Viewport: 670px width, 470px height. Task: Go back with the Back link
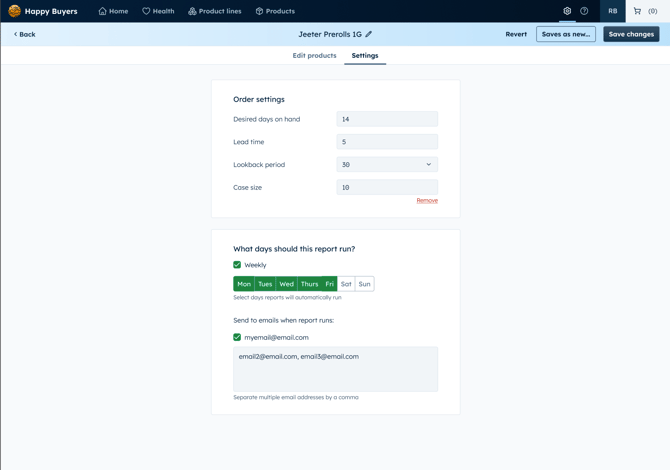click(x=24, y=34)
